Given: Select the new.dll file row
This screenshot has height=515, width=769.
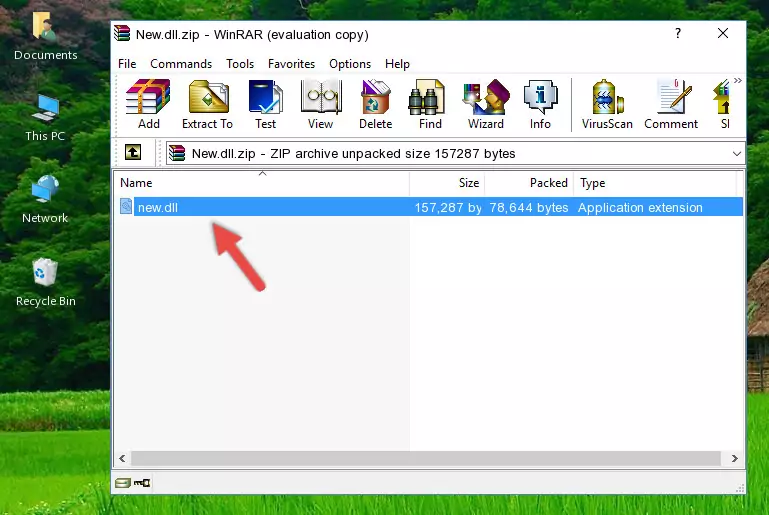Looking at the screenshot, I should 430,207.
